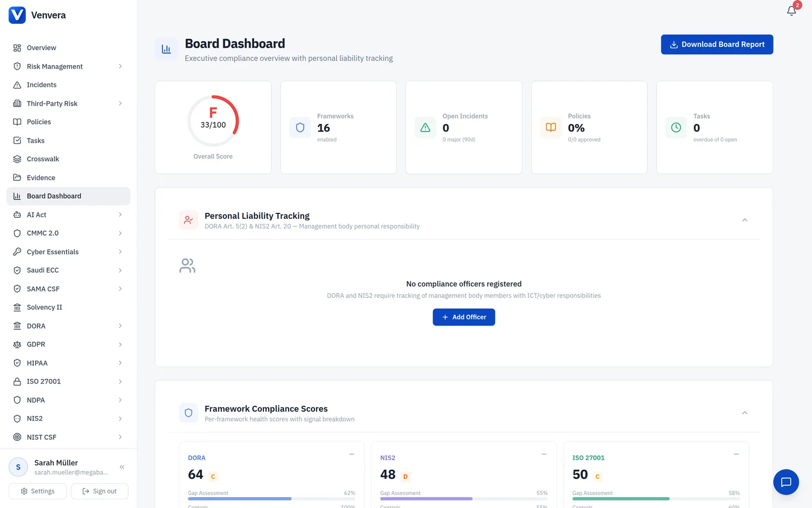This screenshot has width=812, height=508.
Task: Open Settings
Action: tap(37, 491)
